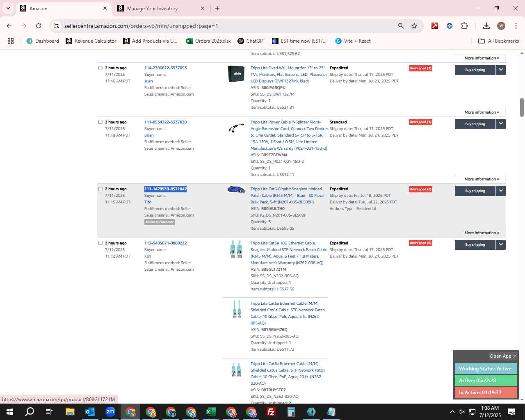Open order 111-0534322-3337038 link
The image size is (525, 420).
(x=165, y=122)
